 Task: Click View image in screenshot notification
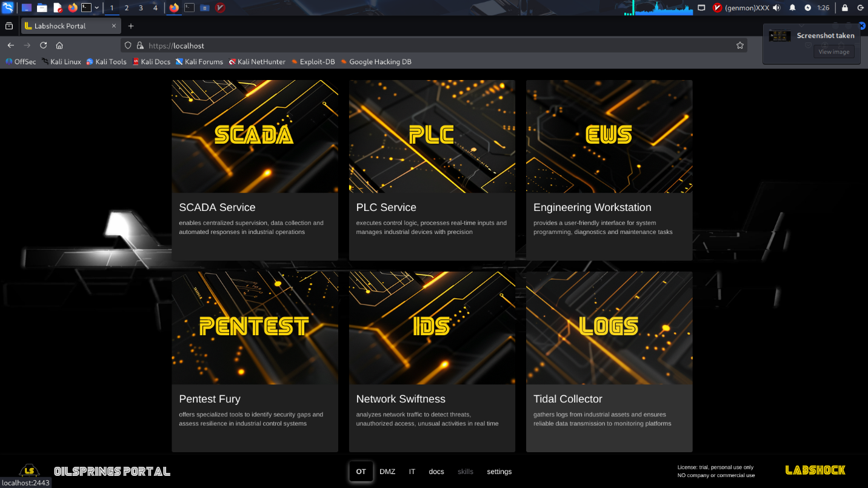tap(833, 52)
